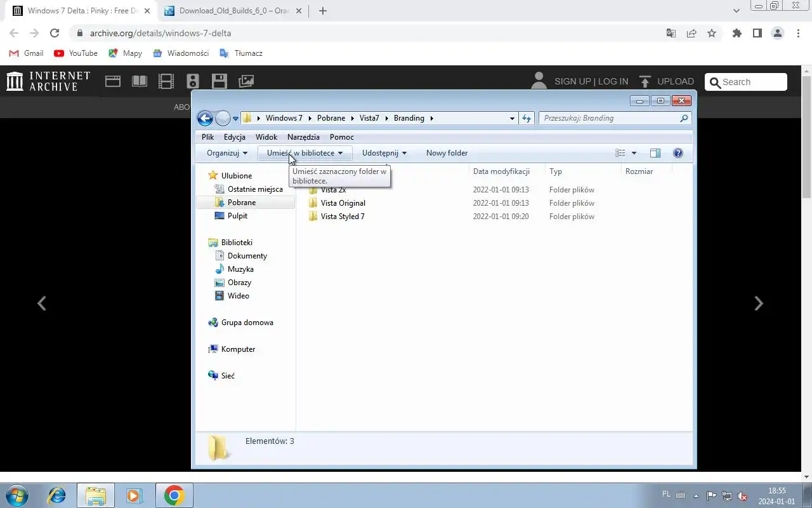The width and height of the screenshot is (812, 508).
Task: Select the Vista Styled 7 folder
Action: click(343, 217)
